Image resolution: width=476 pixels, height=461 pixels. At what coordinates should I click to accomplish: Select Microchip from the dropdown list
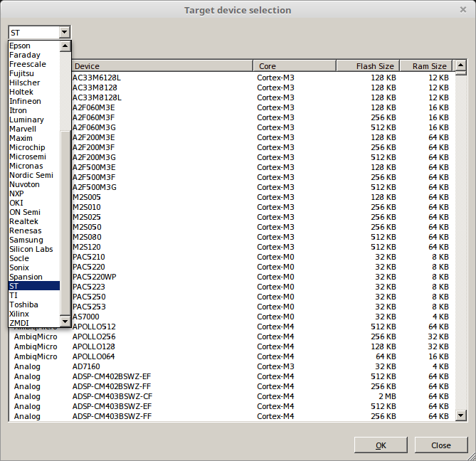pyautogui.click(x=27, y=148)
